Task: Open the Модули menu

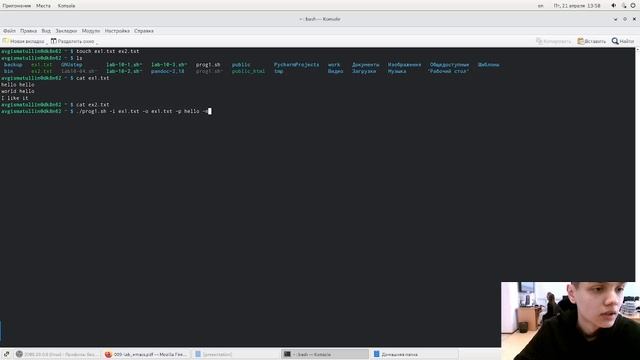Action: [91, 31]
